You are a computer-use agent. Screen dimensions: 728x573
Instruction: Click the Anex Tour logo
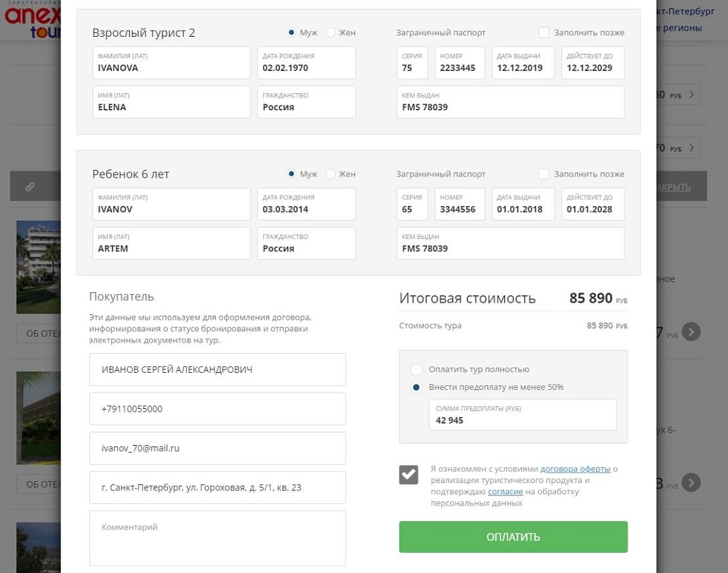coord(32,20)
